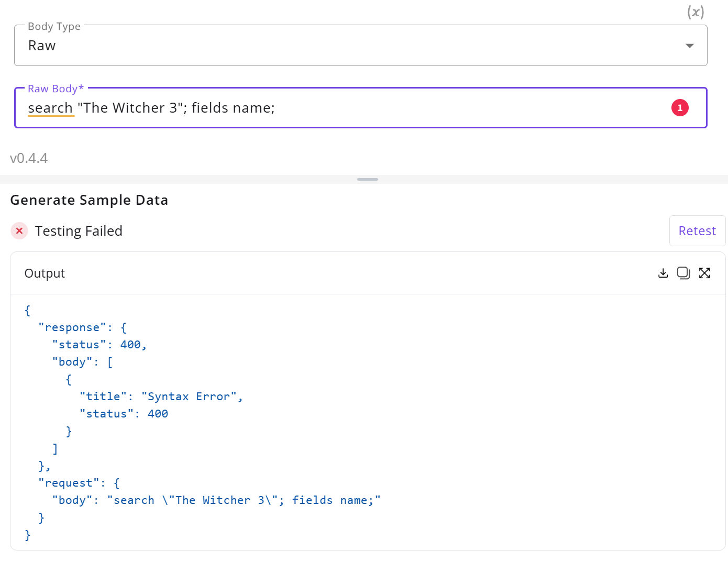The height and width of the screenshot is (572, 728).
Task: Copy the output to clipboard
Action: [683, 273]
